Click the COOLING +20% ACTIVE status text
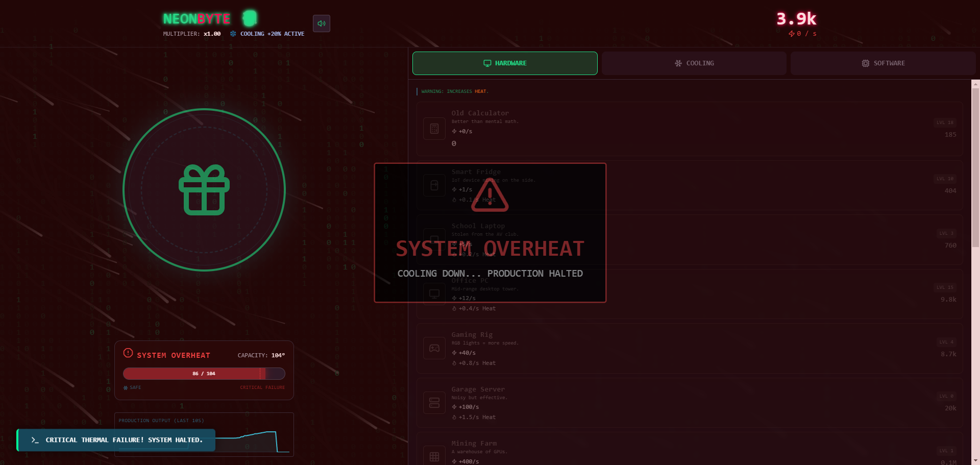The height and width of the screenshot is (465, 980). [272, 34]
